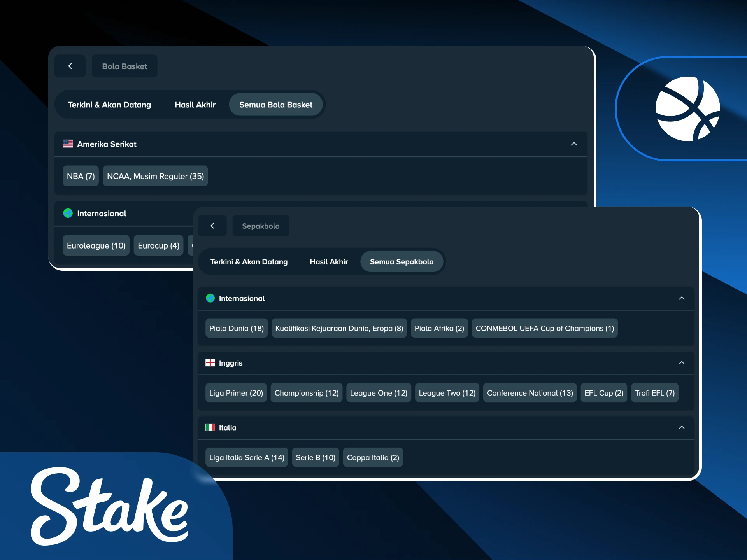
Task: Click the white basketball icon
Action: click(687, 109)
